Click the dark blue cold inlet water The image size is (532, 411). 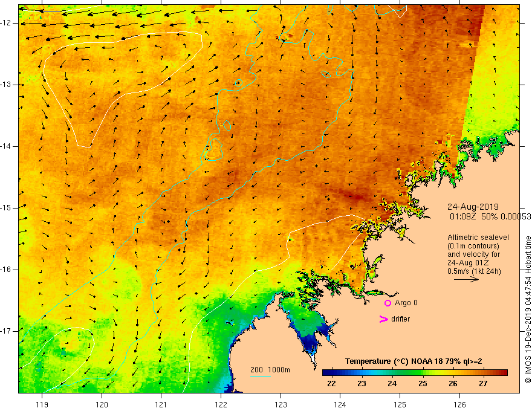310,343
